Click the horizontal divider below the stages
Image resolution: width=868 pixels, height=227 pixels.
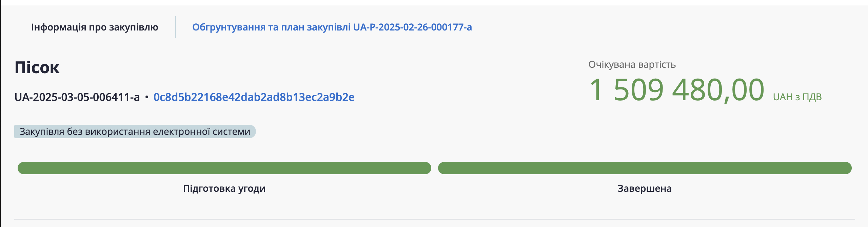tap(434, 219)
